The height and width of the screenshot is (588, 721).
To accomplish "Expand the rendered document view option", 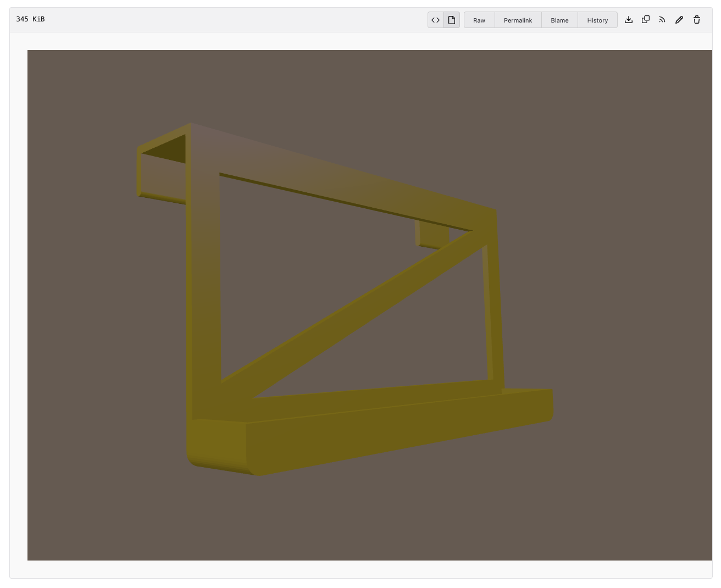I will point(451,20).
